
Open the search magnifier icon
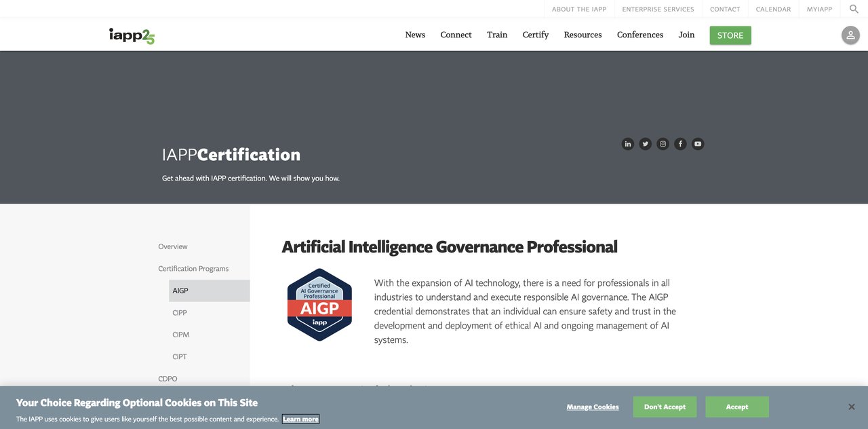click(854, 9)
